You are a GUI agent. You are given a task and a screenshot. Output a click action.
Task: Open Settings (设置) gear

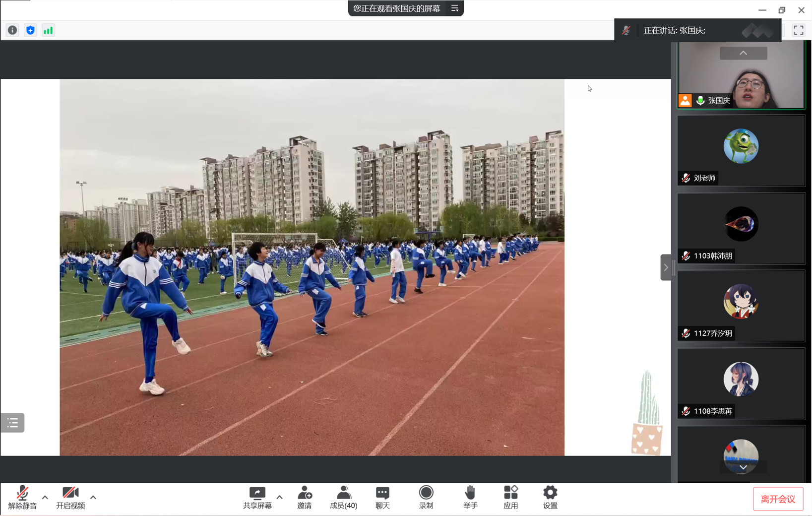[550, 497]
